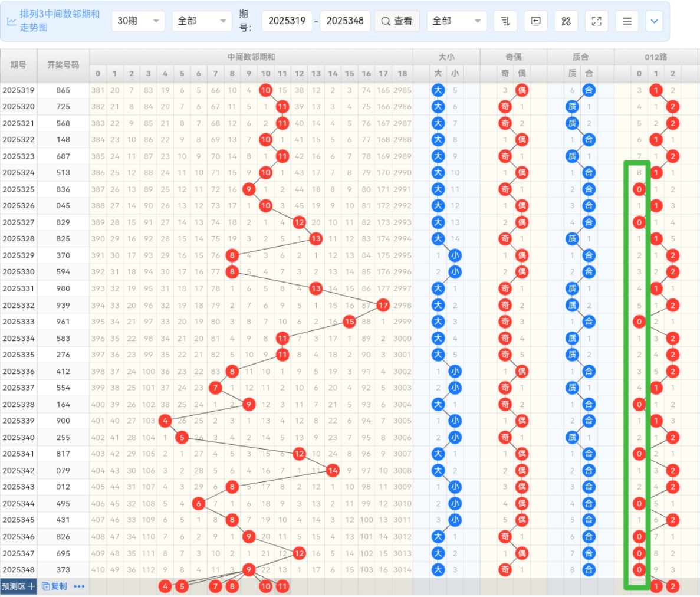Click the 中间数邻期和 group header
The width and height of the screenshot is (700, 597).
[251, 57]
